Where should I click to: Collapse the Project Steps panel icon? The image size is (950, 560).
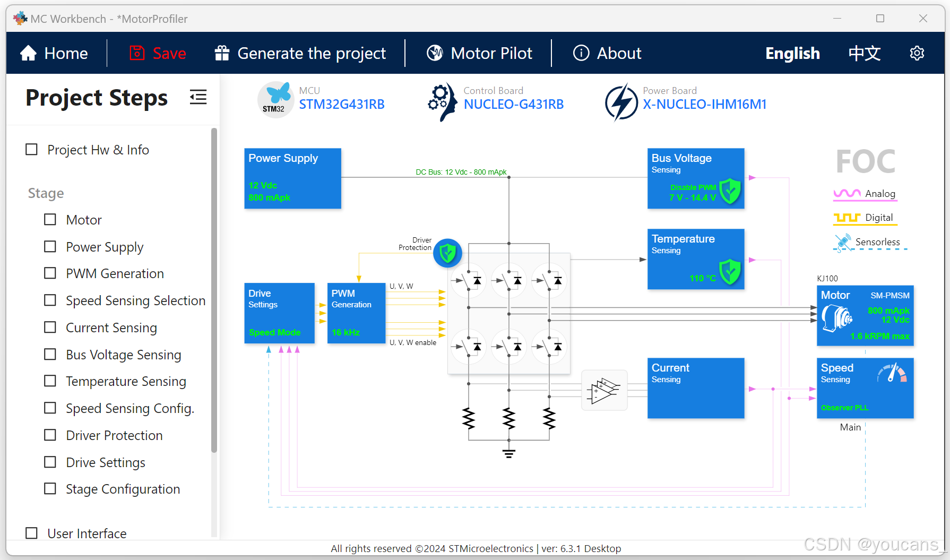(198, 97)
